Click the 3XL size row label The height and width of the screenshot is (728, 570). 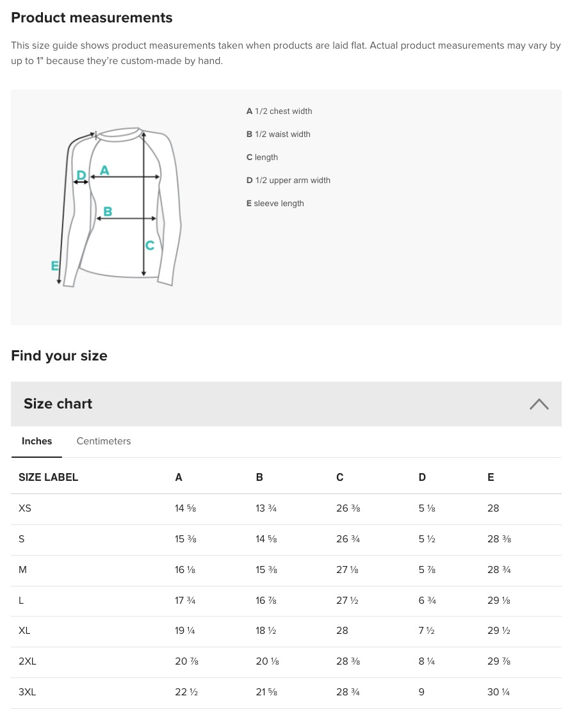(28, 692)
